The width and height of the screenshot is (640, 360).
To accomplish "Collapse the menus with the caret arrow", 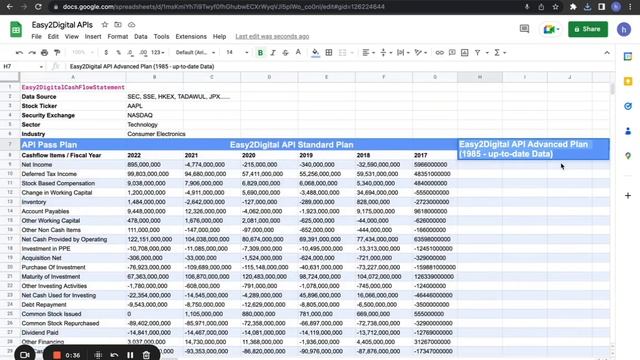I will click(607, 53).
